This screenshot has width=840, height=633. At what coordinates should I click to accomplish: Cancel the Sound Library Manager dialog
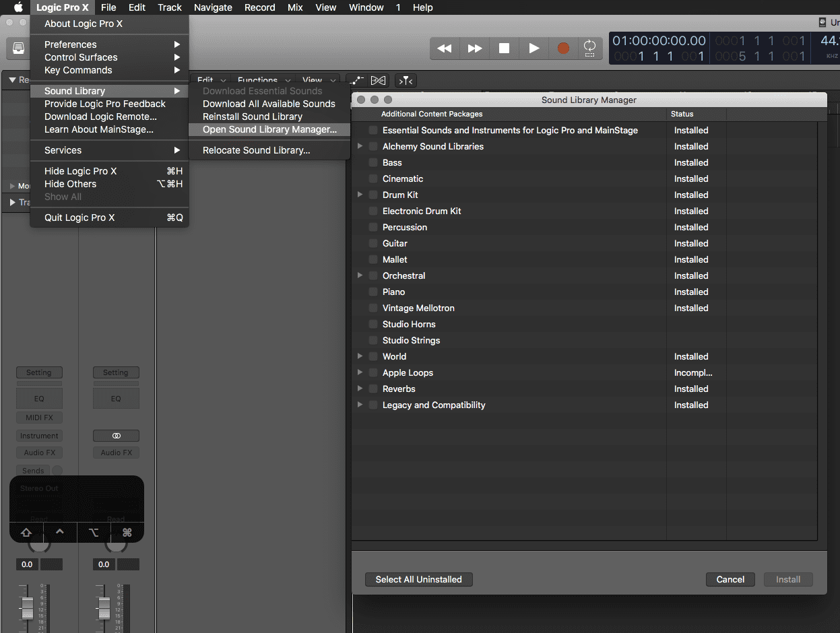point(730,579)
